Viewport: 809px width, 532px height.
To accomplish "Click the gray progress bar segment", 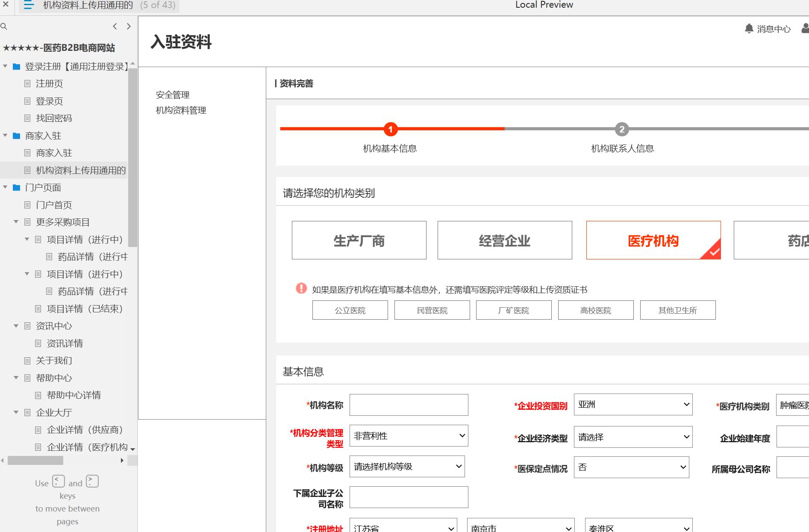I will pos(656,129).
